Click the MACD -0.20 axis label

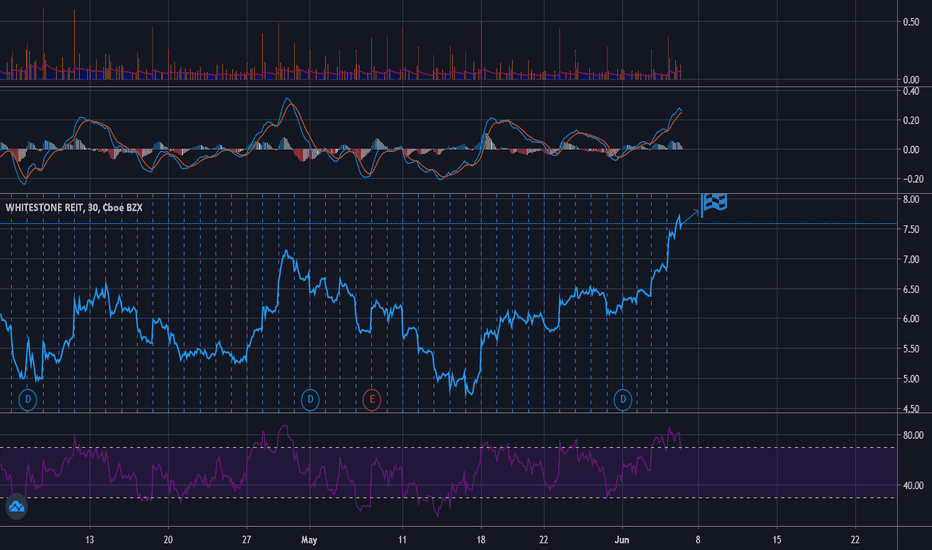coord(913,179)
